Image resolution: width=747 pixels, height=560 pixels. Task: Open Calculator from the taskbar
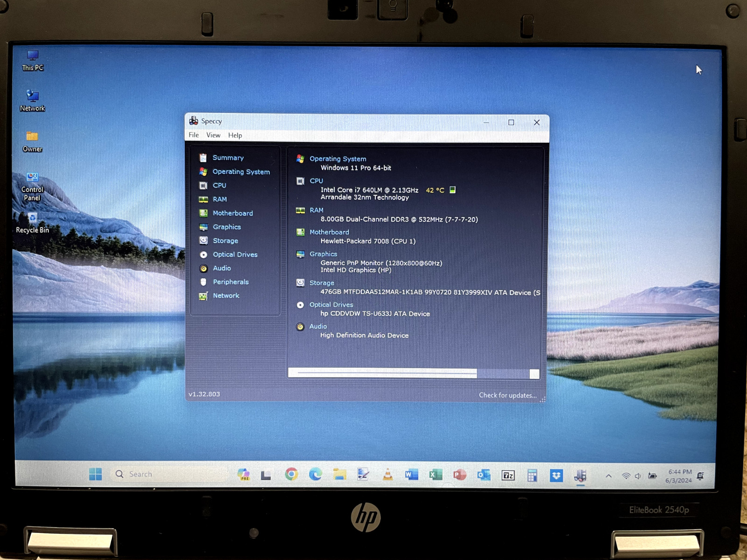coord(532,476)
